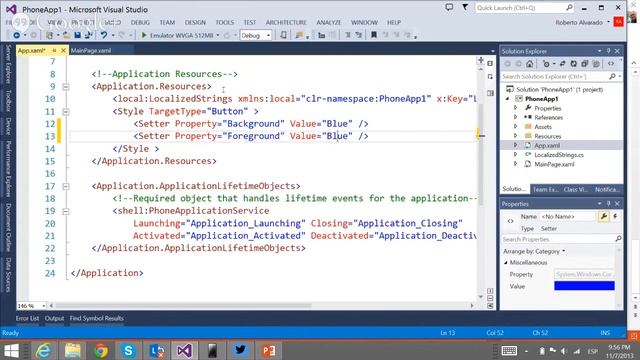Click the horizontal editor scrollbar
The width and height of the screenshot is (640, 360).
[184, 306]
